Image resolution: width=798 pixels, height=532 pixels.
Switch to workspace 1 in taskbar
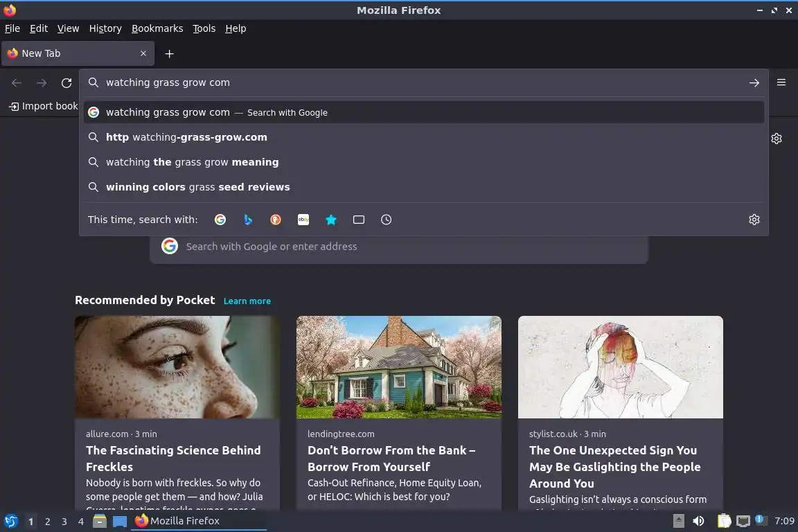[x=30, y=522]
